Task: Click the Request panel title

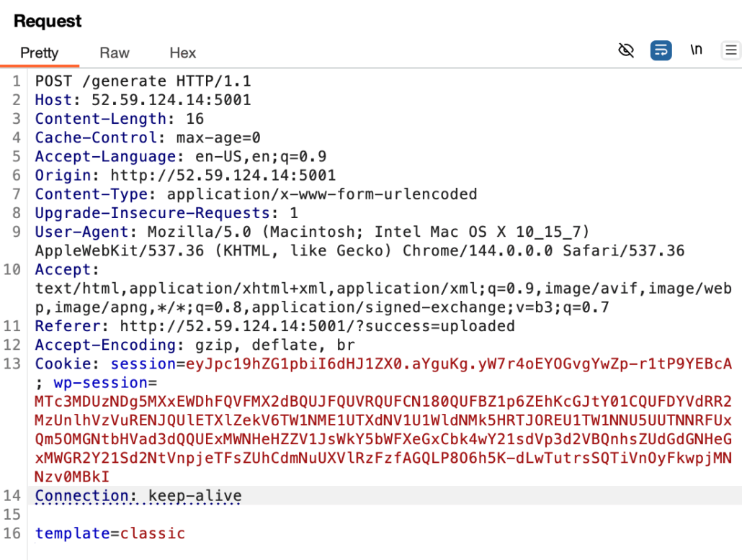Action: coord(48,22)
